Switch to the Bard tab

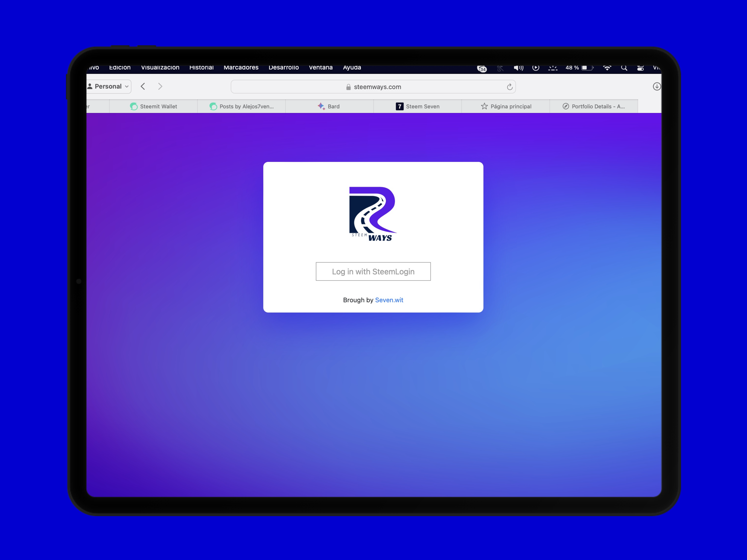329,106
